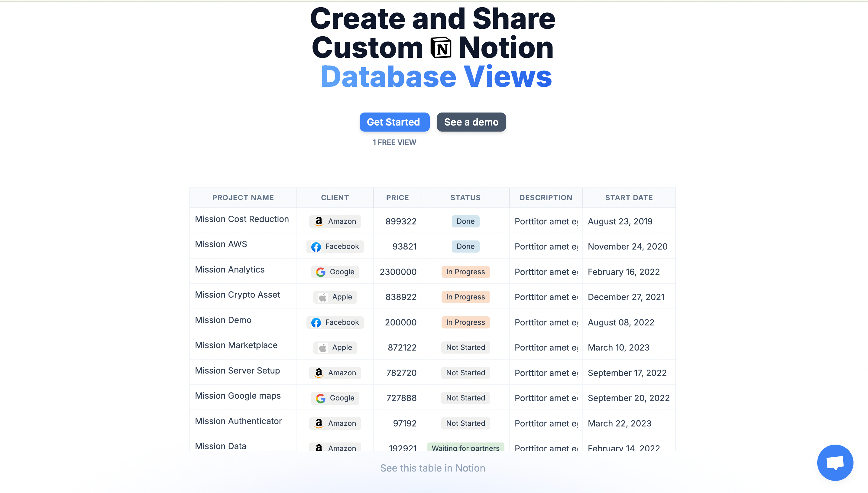Open the See this table in Notion link

tap(433, 468)
